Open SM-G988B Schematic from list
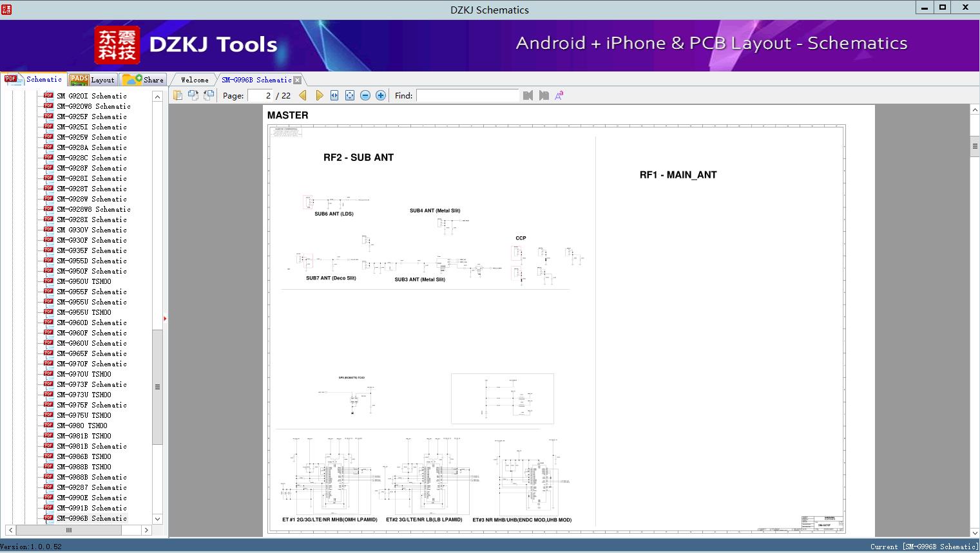 click(91, 477)
